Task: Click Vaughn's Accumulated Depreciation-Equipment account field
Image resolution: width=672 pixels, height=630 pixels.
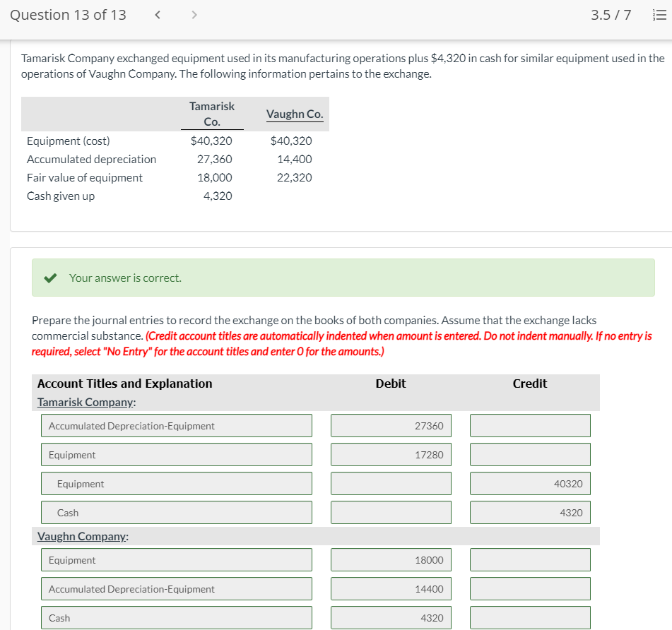Action: coord(177,588)
